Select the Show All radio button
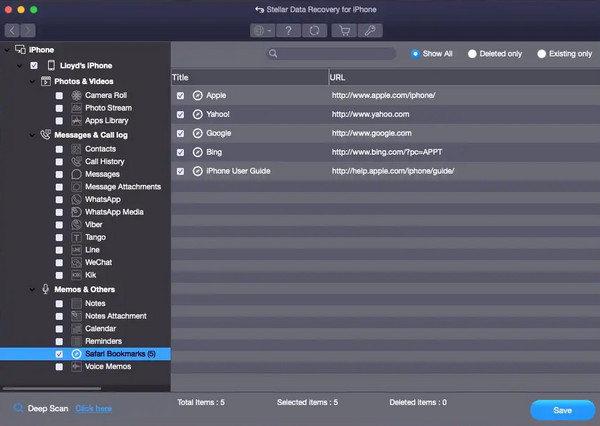600x426 pixels. click(415, 54)
